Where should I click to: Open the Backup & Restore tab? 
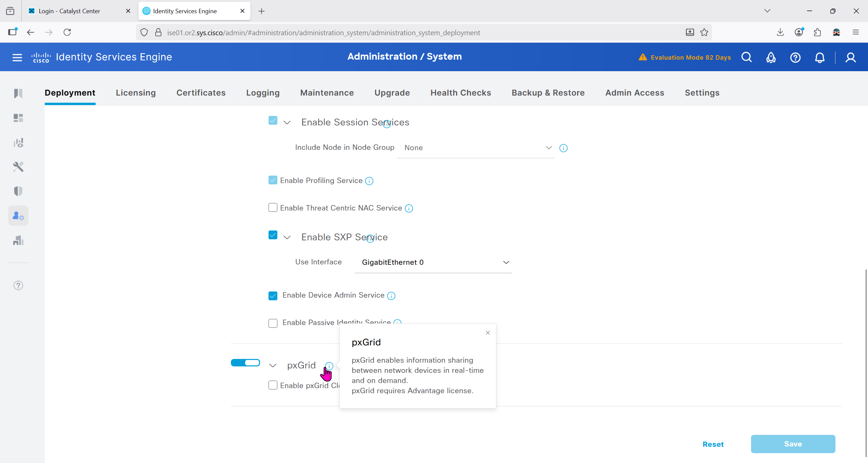pos(548,93)
